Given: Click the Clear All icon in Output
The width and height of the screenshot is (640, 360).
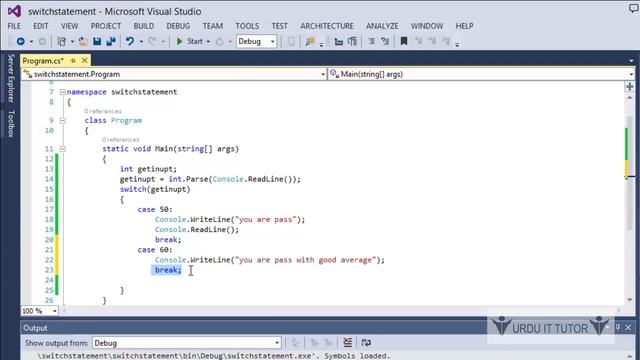Looking at the screenshot, I should (x=347, y=342).
